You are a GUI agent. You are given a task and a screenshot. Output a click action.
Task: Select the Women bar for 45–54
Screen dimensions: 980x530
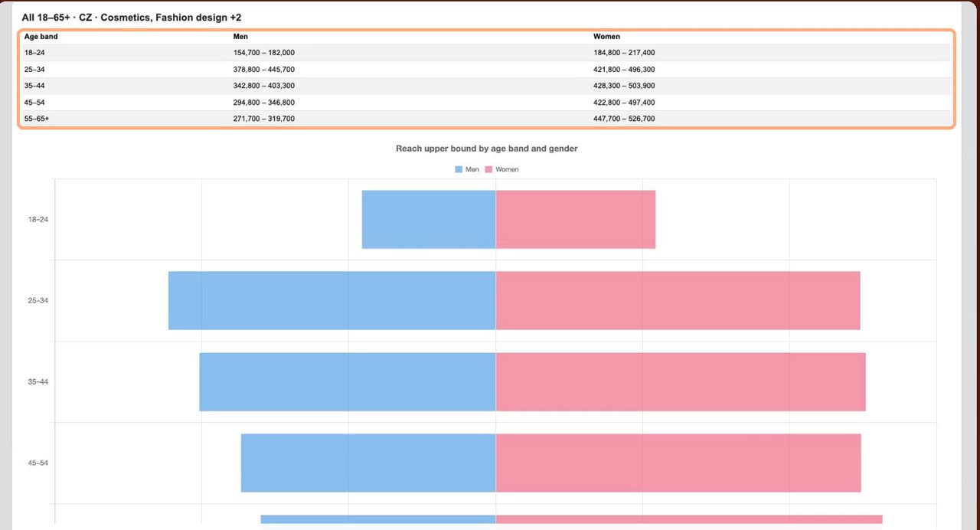(x=678, y=463)
